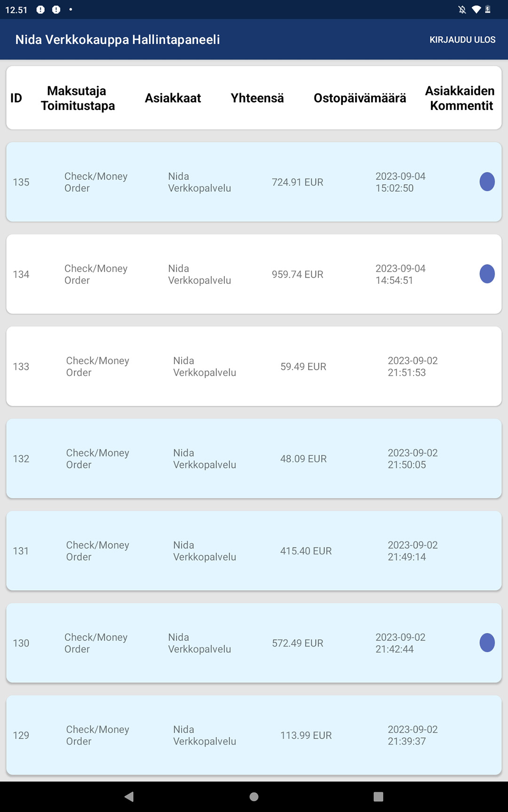Click the Maksutaja Toimitustapa header
Screen dimensions: 508x812
point(78,98)
